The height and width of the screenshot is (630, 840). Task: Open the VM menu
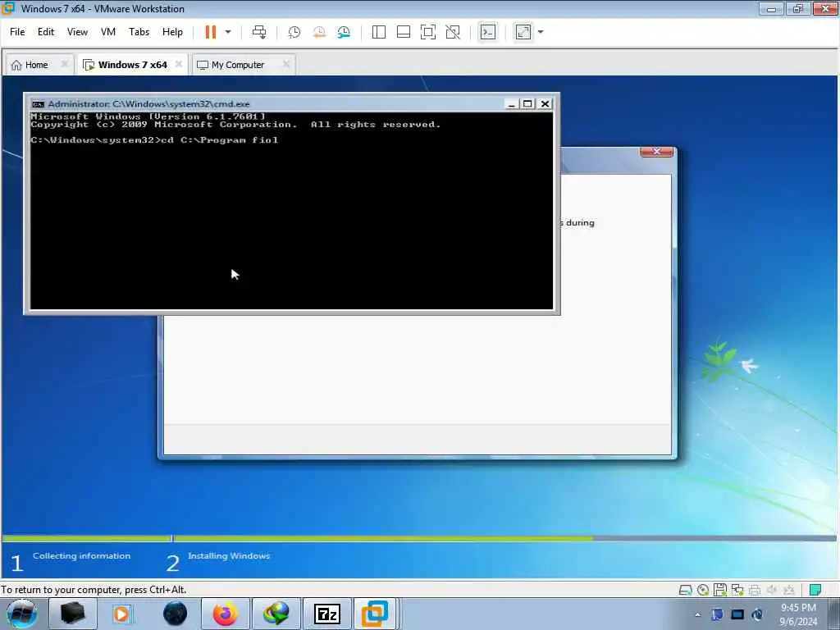[108, 32]
